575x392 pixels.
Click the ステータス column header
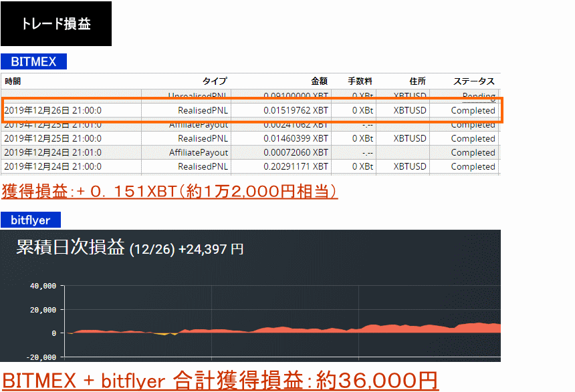pos(473,81)
